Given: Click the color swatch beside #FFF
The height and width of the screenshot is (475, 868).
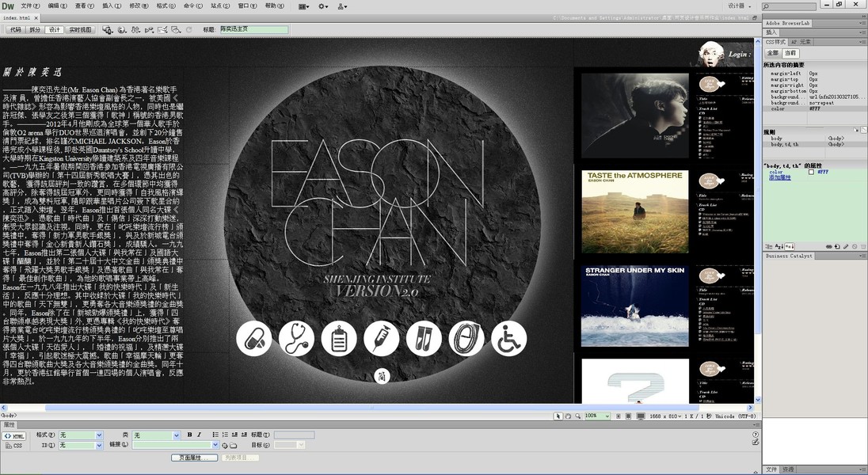Looking at the screenshot, I should (x=811, y=172).
